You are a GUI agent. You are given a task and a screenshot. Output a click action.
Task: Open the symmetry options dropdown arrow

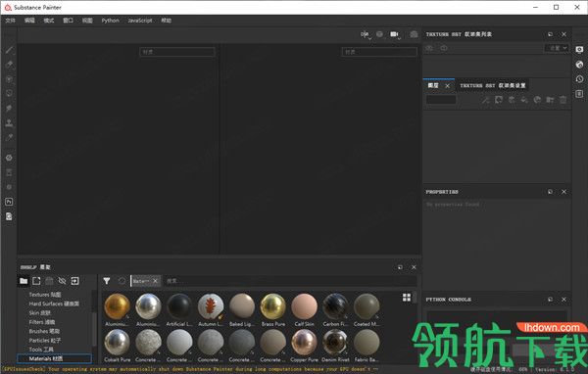tap(370, 38)
